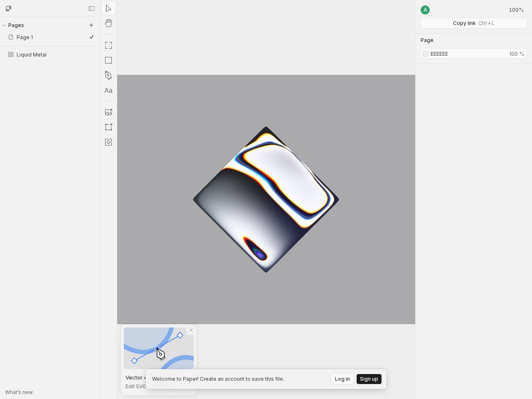The height and width of the screenshot is (399, 532).
Task: Select the Image generation tool
Action: pyautogui.click(x=108, y=112)
